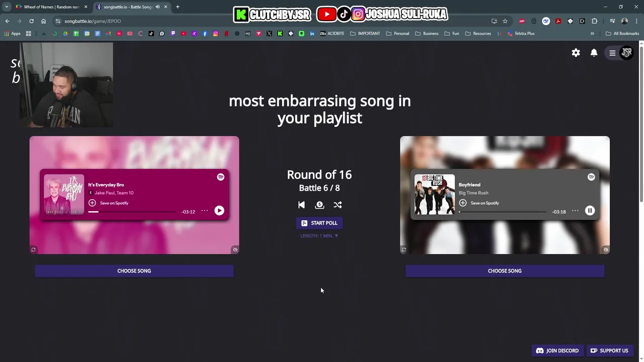Open the All Bookmarks folder

pos(622,34)
